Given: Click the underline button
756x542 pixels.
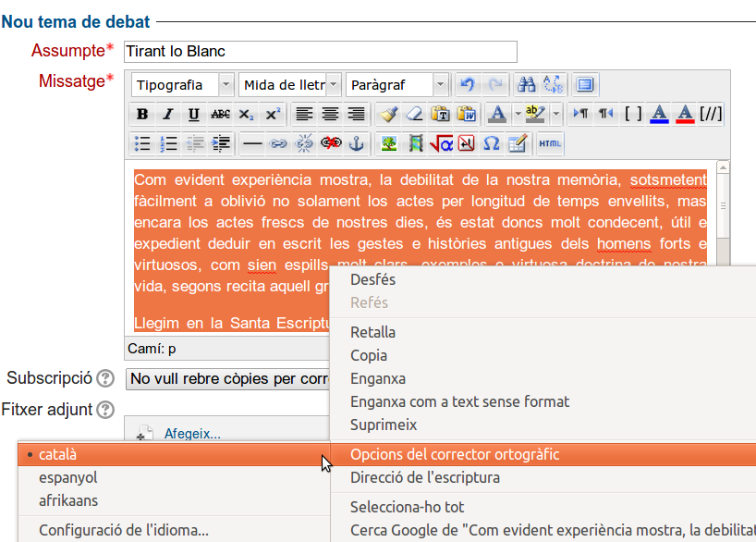Looking at the screenshot, I should pyautogui.click(x=193, y=114).
